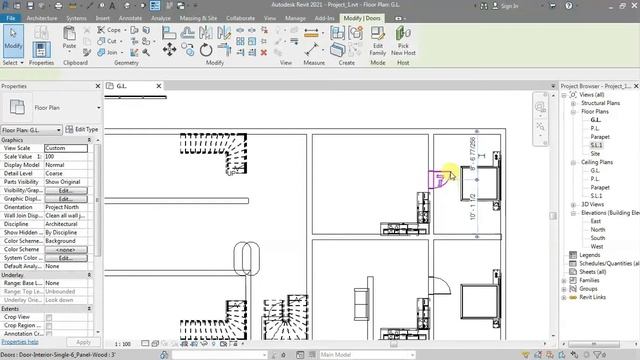640x360 pixels.
Task: Click the <none> Color Scheme button
Action: coord(66,249)
